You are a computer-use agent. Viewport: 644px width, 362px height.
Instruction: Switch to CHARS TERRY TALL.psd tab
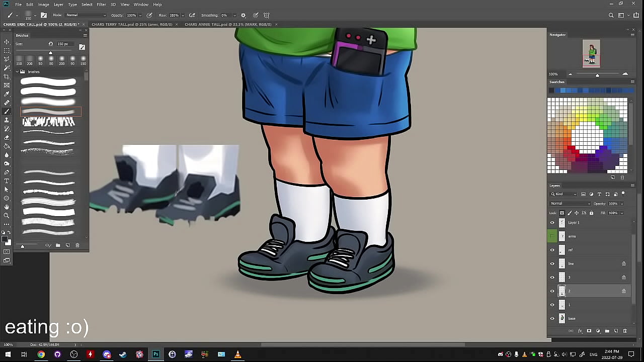pos(132,24)
